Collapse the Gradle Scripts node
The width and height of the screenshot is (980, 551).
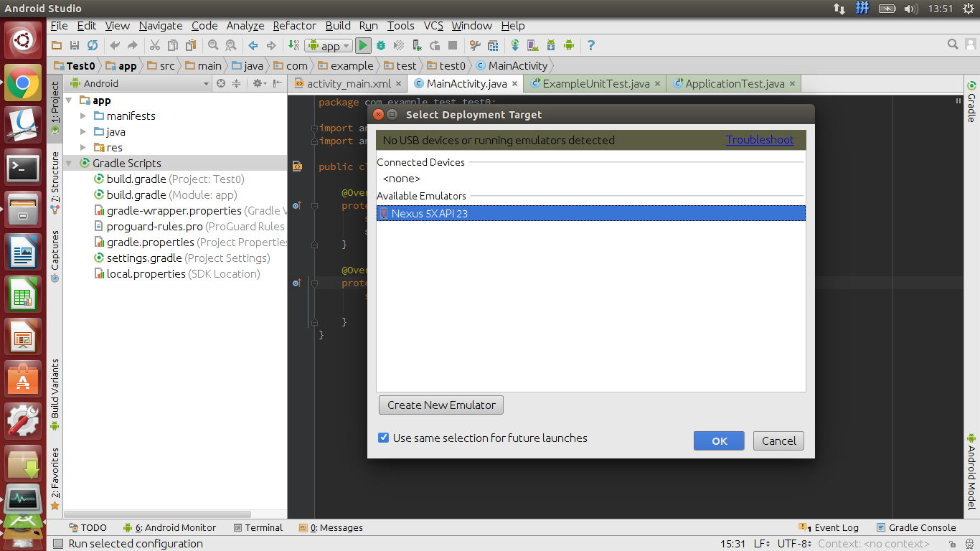pos(70,163)
